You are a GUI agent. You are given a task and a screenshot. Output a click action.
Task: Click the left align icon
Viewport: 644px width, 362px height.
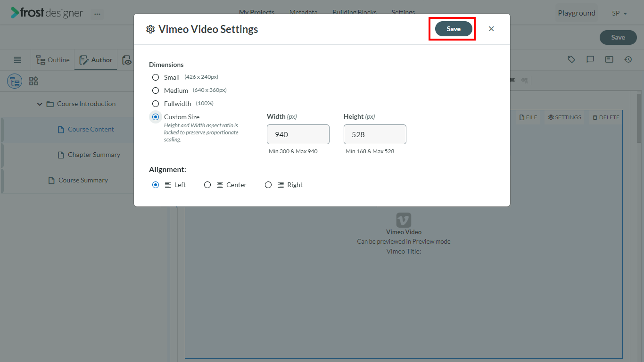[168, 185]
